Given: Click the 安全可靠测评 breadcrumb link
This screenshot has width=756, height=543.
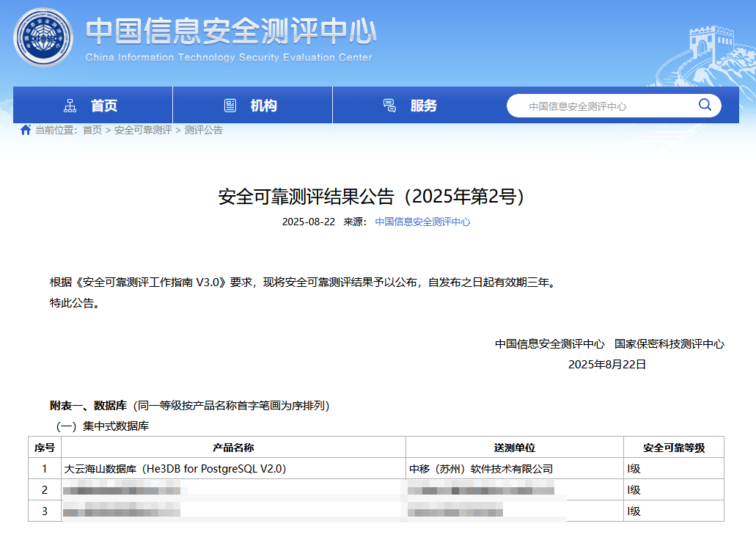Looking at the screenshot, I should tap(143, 130).
